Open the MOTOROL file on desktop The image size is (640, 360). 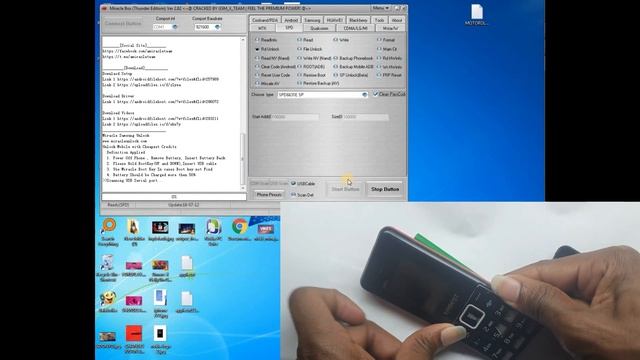476,15
